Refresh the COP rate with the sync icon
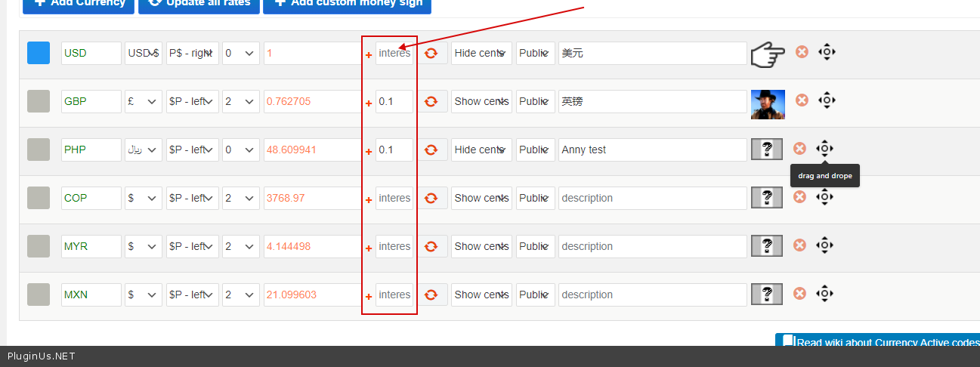This screenshot has width=980, height=367. (x=431, y=198)
